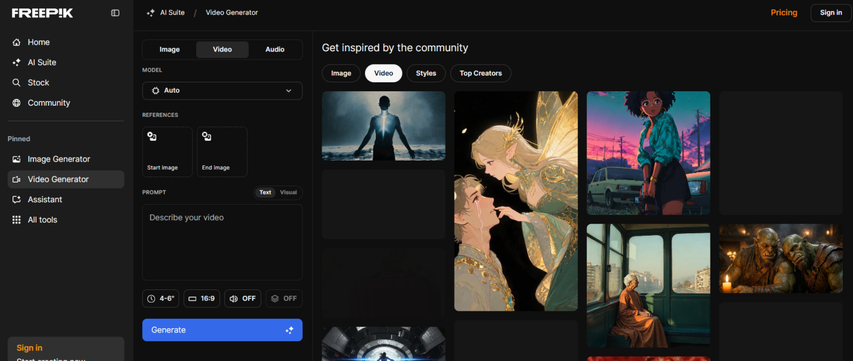Click the sparkle icon on the Generate button
The height and width of the screenshot is (361, 853).
click(x=289, y=330)
